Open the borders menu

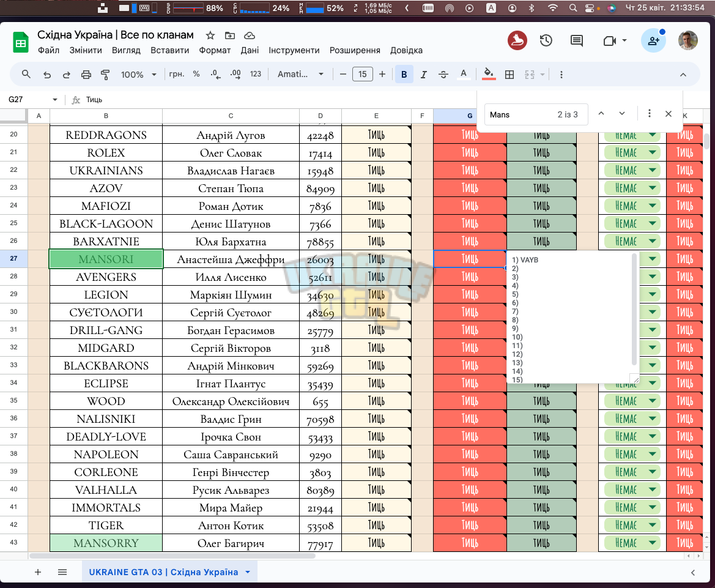[509, 75]
